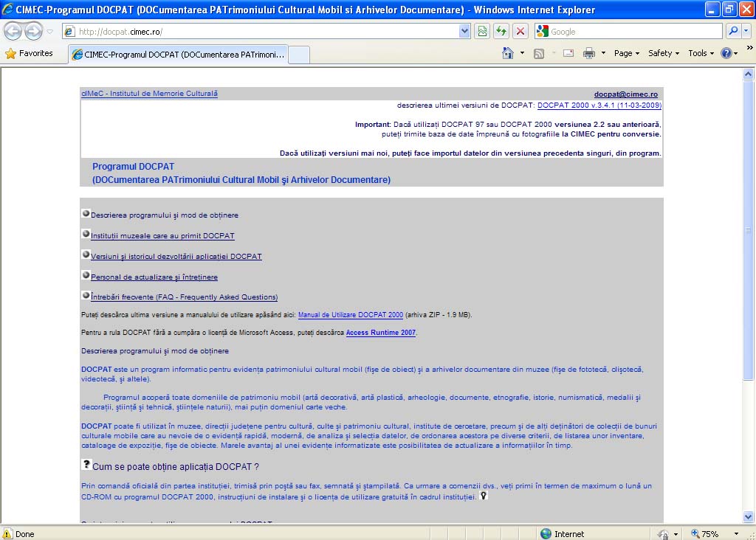756x540 pixels.
Task: Open the Access Runtime 2007 download link
Action: pyautogui.click(x=381, y=333)
